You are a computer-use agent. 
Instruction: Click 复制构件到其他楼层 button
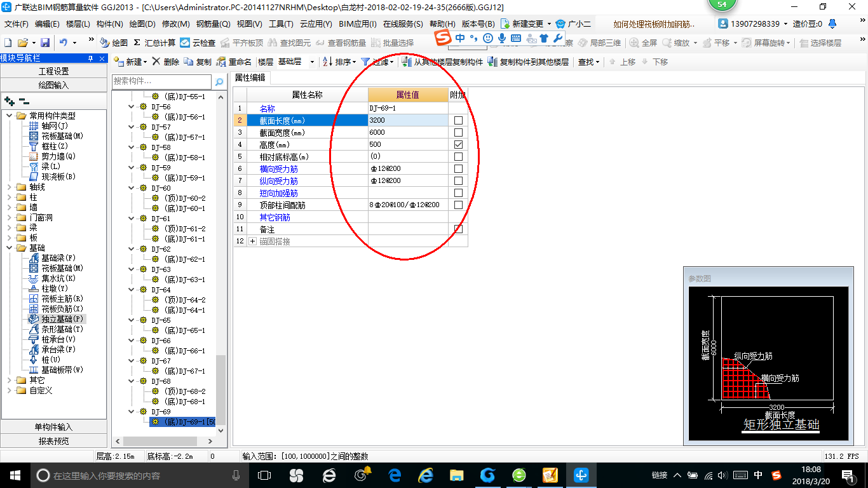(528, 62)
